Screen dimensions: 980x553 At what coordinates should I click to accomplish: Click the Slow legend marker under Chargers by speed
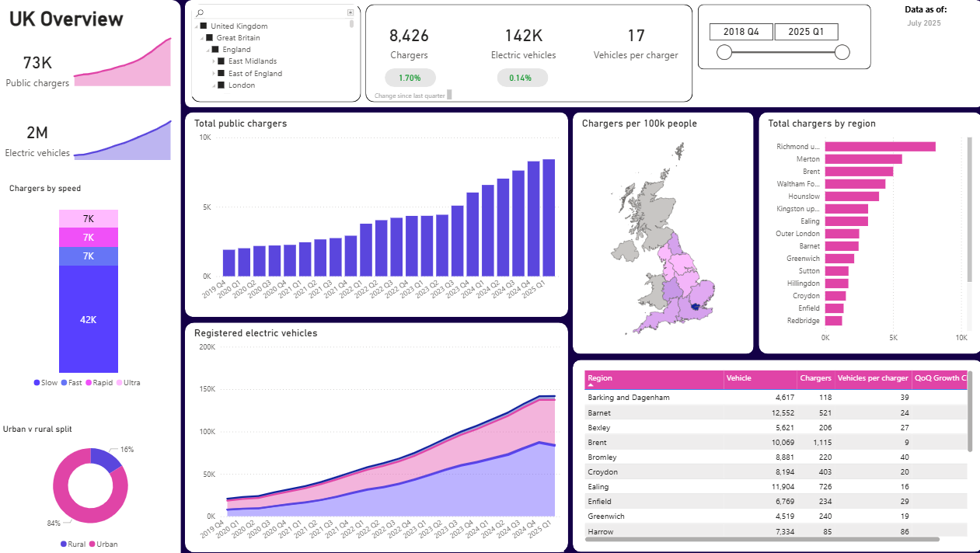(x=37, y=383)
